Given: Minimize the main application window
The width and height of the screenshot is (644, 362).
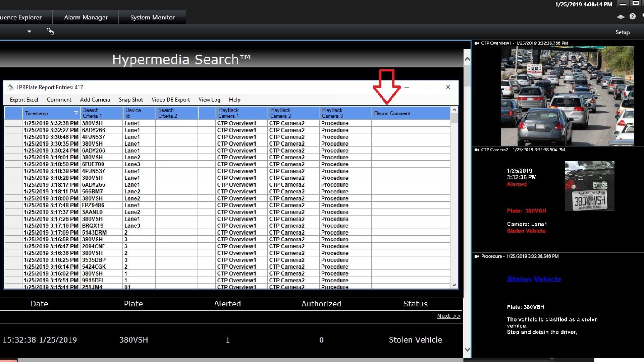Looking at the screenshot, I should pyautogui.click(x=623, y=4).
